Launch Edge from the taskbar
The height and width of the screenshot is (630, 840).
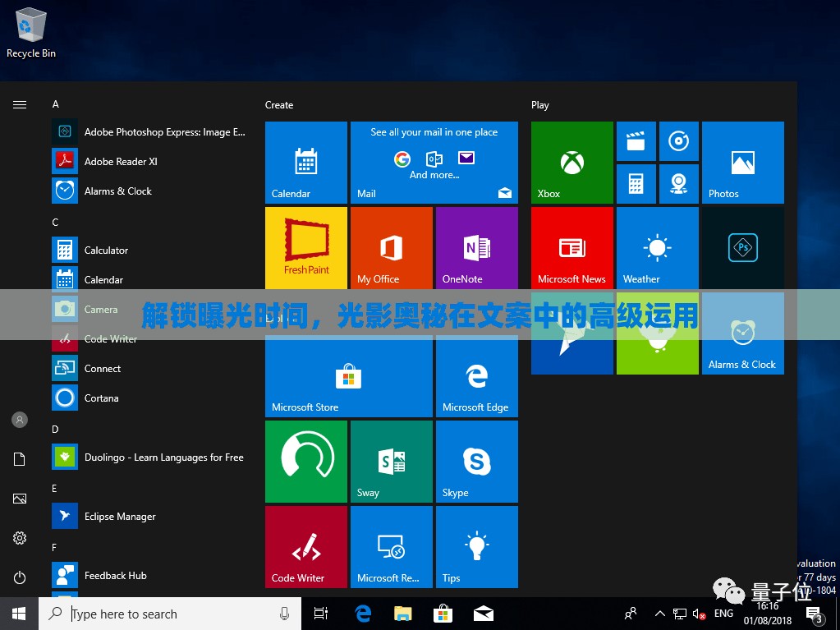point(363,614)
